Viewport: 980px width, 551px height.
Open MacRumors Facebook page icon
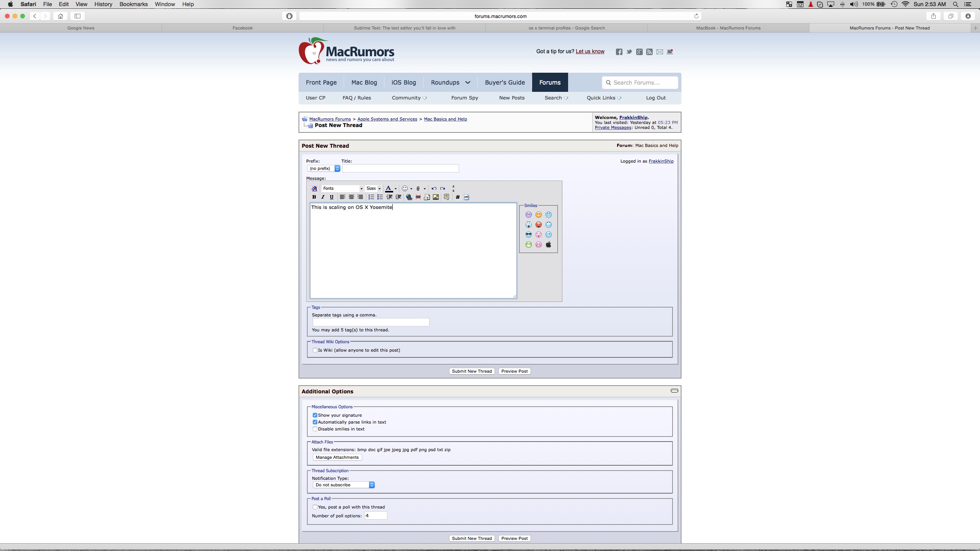pyautogui.click(x=619, y=52)
